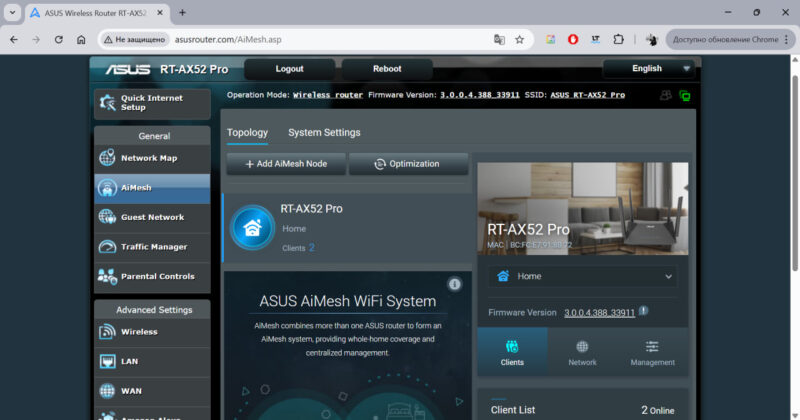This screenshot has height=420, width=800.
Task: Open Chrome tab search dropdown arrow
Action: tap(12, 13)
